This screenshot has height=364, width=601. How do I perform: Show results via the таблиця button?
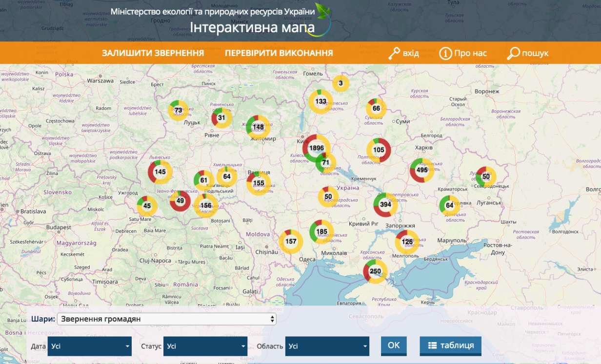point(451,345)
